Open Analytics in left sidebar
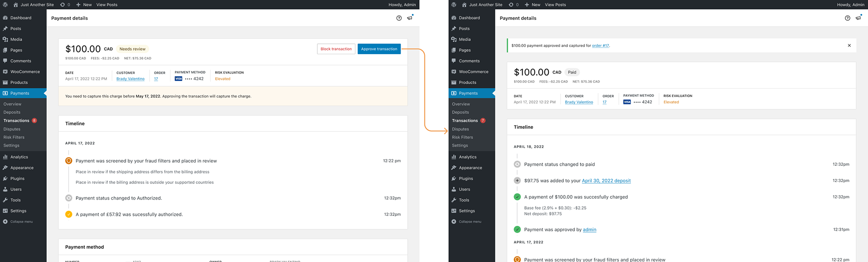This screenshot has width=868, height=262. coord(23,157)
